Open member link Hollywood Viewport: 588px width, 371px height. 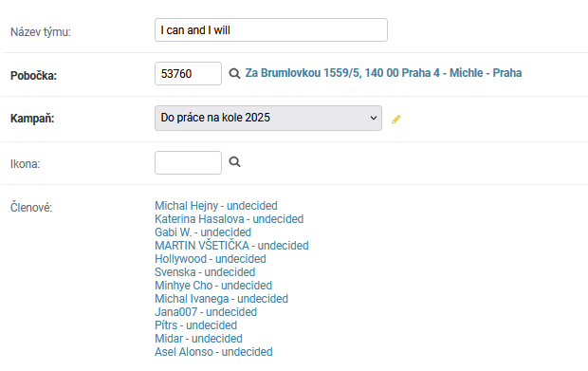(x=211, y=259)
